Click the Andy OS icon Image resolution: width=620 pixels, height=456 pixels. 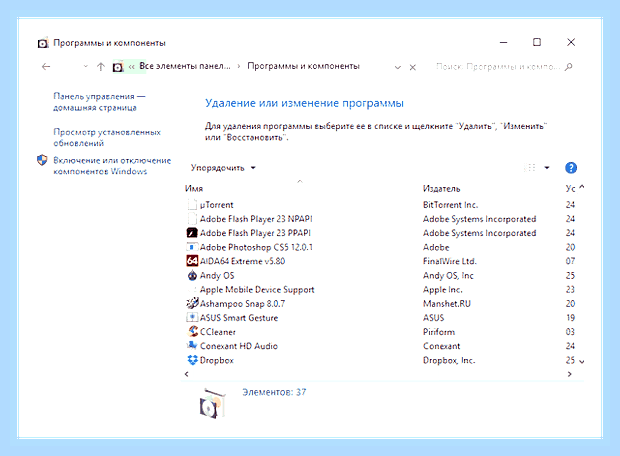pyautogui.click(x=192, y=275)
